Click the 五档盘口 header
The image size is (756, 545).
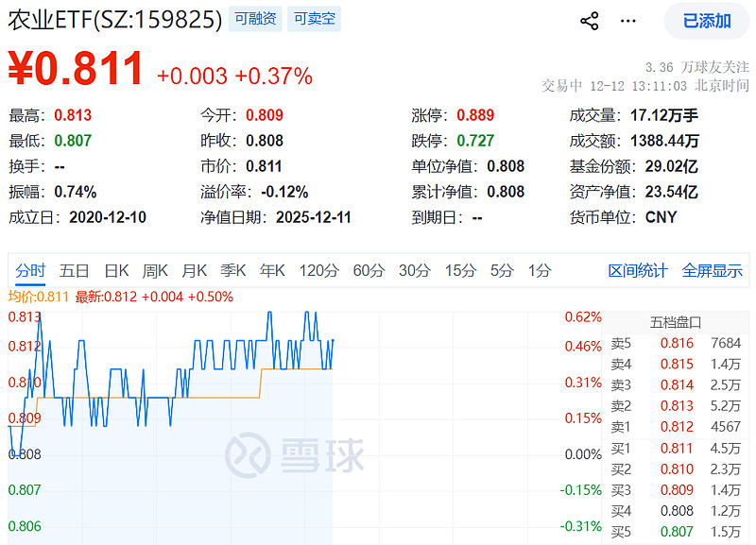[676, 322]
